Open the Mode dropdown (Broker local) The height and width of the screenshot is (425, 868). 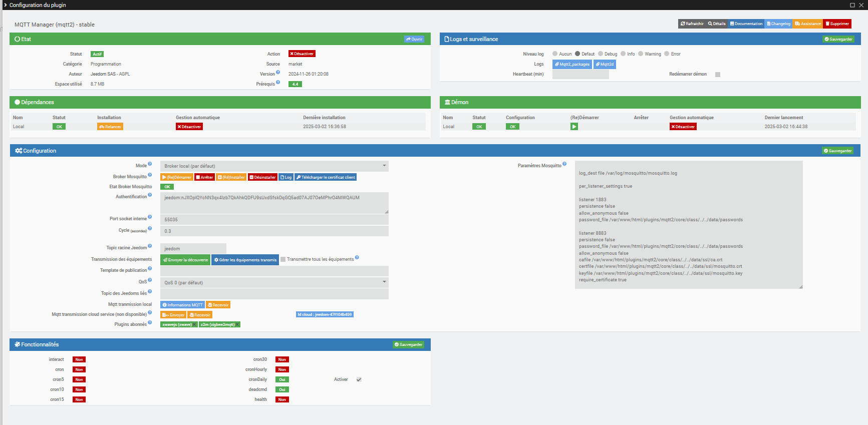[274, 166]
